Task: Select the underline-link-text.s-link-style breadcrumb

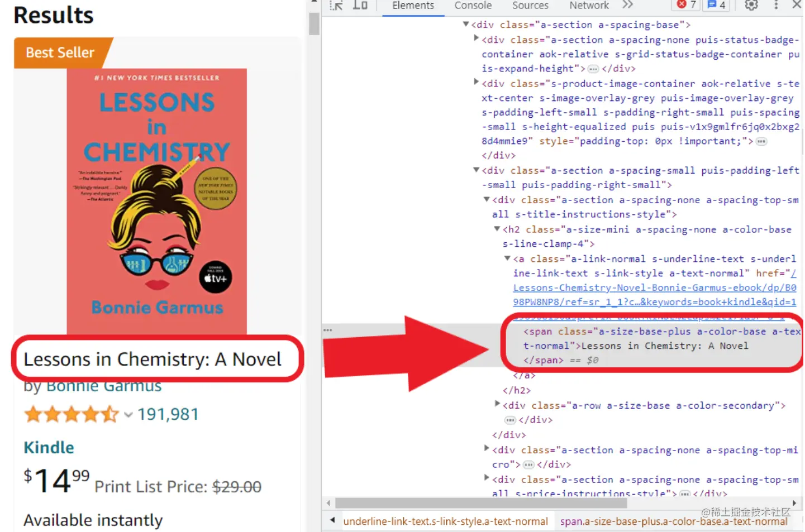Action: [x=445, y=521]
